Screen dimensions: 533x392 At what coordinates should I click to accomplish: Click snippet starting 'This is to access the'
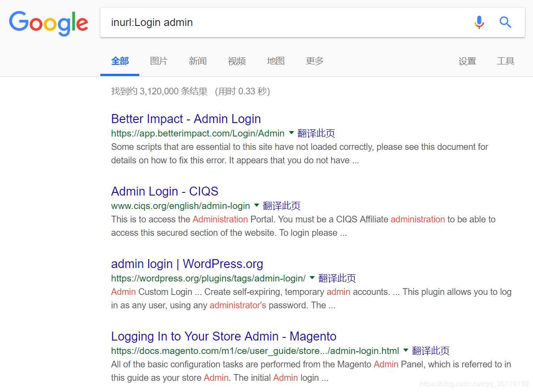point(303,226)
